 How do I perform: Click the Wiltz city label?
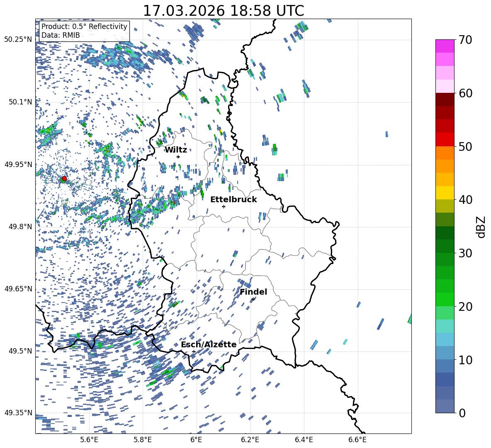[176, 150]
